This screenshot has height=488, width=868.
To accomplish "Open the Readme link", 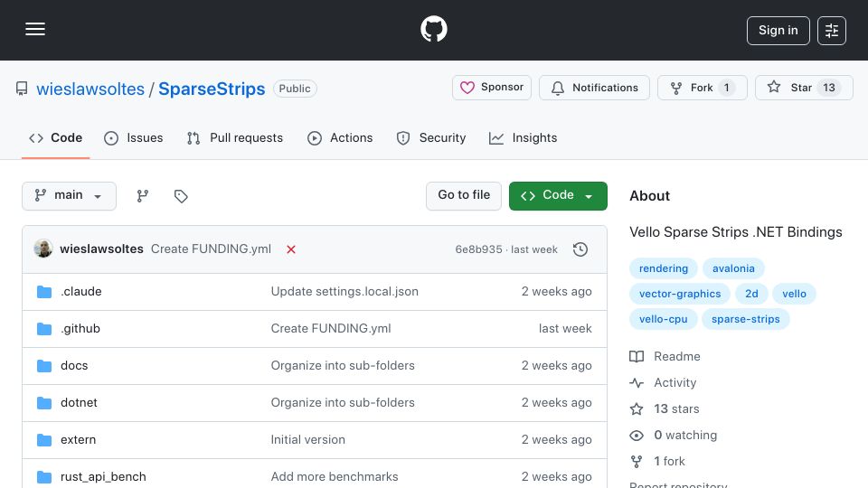I will 665,356.
